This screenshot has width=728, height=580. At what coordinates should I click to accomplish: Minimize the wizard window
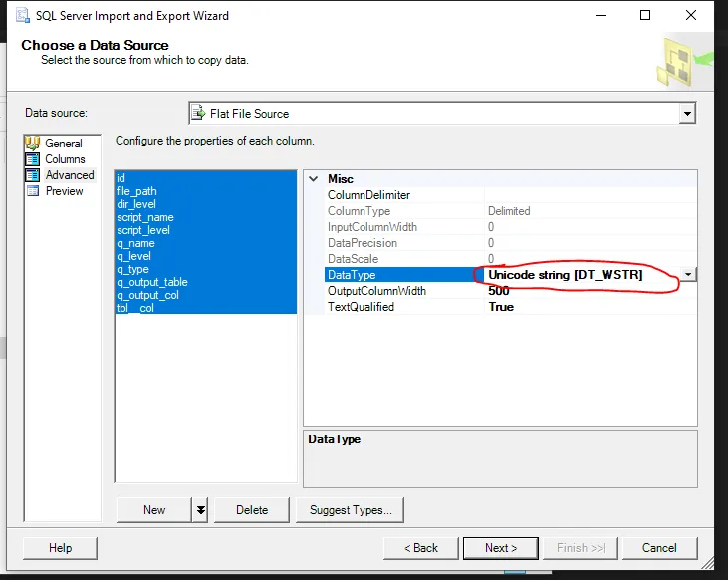point(601,15)
